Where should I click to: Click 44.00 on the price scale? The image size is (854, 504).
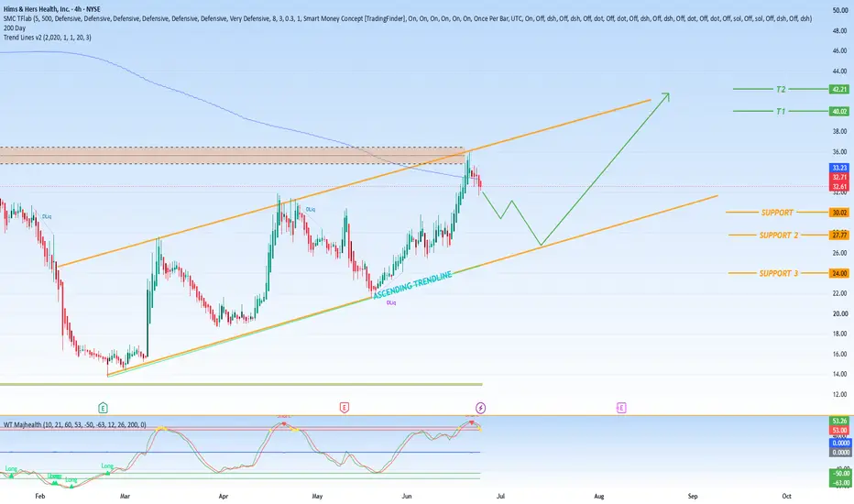pyautogui.click(x=839, y=71)
